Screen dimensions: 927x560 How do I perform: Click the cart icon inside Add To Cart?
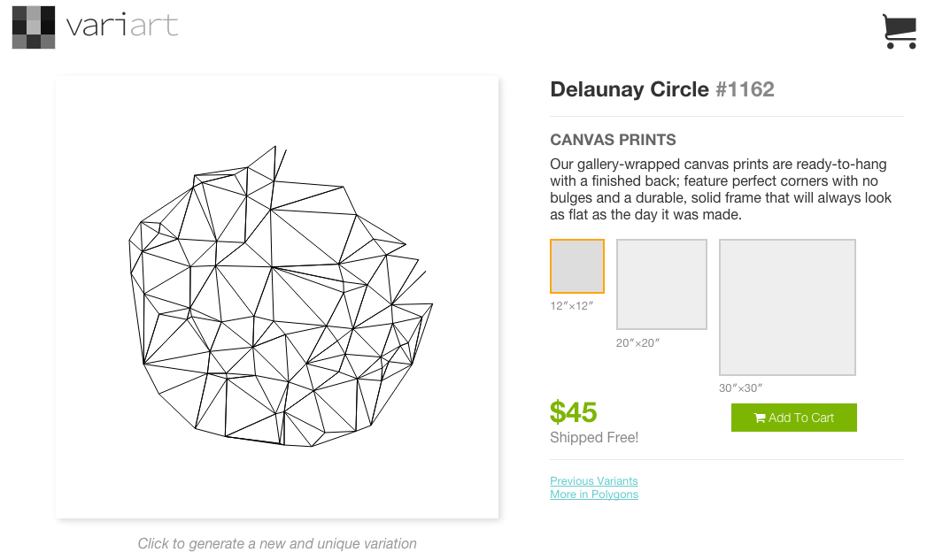760,418
